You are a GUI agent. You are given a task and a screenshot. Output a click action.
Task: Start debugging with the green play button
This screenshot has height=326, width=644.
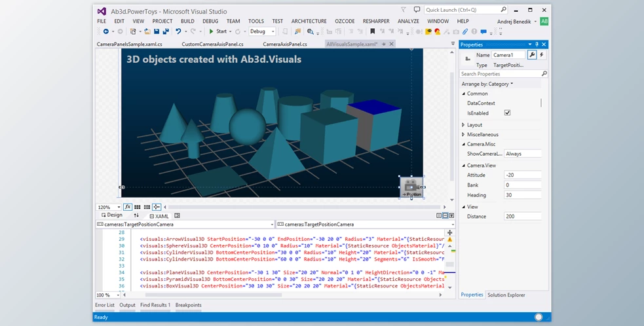(x=211, y=31)
